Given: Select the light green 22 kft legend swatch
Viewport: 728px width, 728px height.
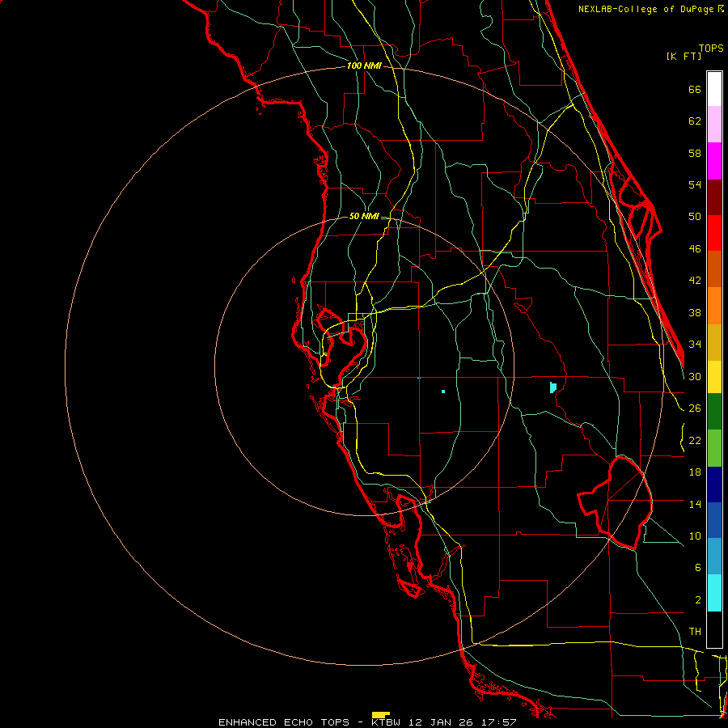Looking at the screenshot, I should click(714, 448).
